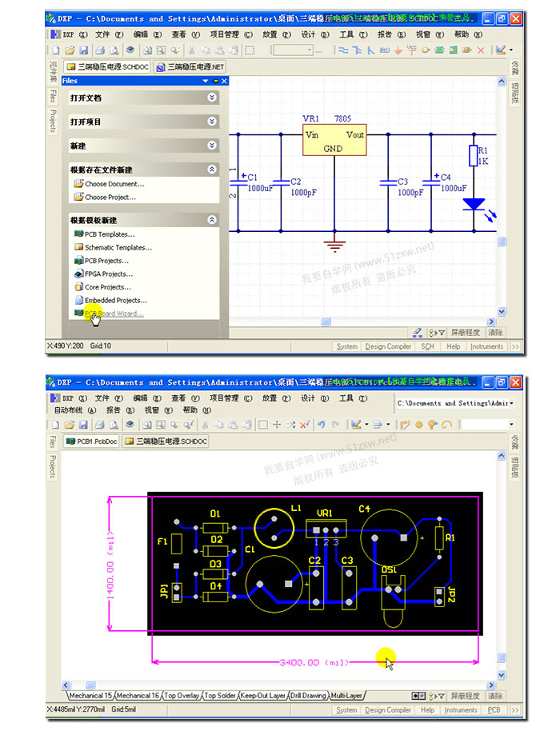This screenshot has width=560, height=735.
Task: Open 自动布线 menu in PCB window
Action: coord(75,410)
